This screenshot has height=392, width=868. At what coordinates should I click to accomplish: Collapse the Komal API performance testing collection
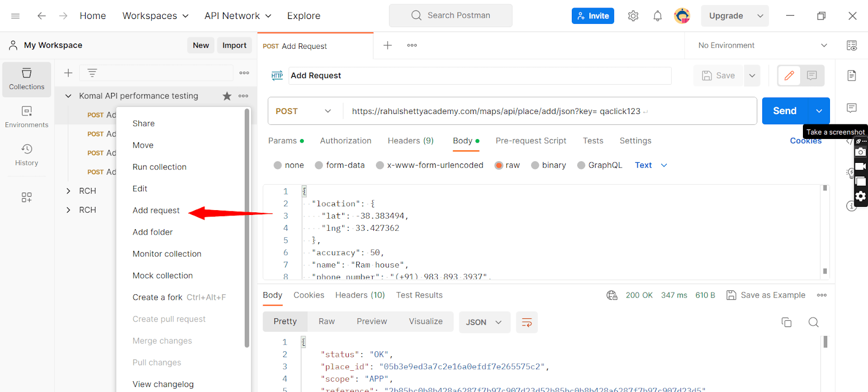tap(68, 96)
